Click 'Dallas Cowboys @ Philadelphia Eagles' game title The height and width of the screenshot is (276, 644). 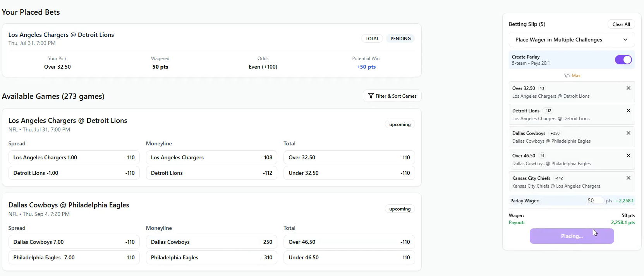(x=69, y=205)
